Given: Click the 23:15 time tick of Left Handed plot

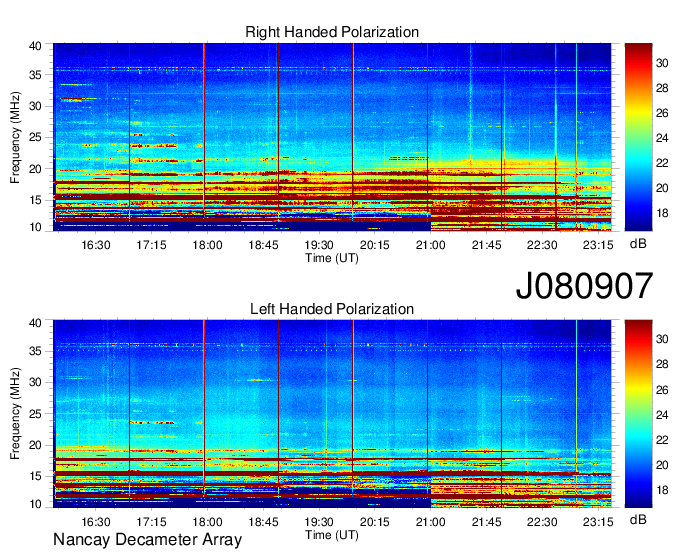Looking at the screenshot, I should [x=598, y=522].
